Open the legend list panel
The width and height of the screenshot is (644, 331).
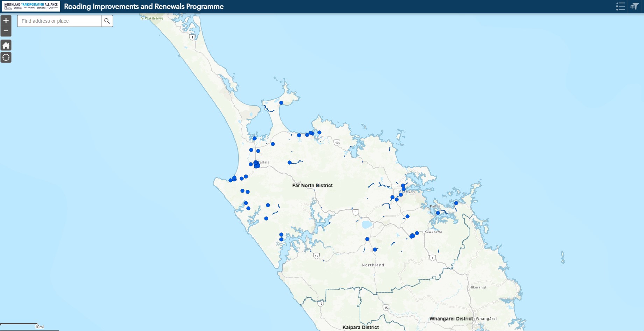click(620, 6)
